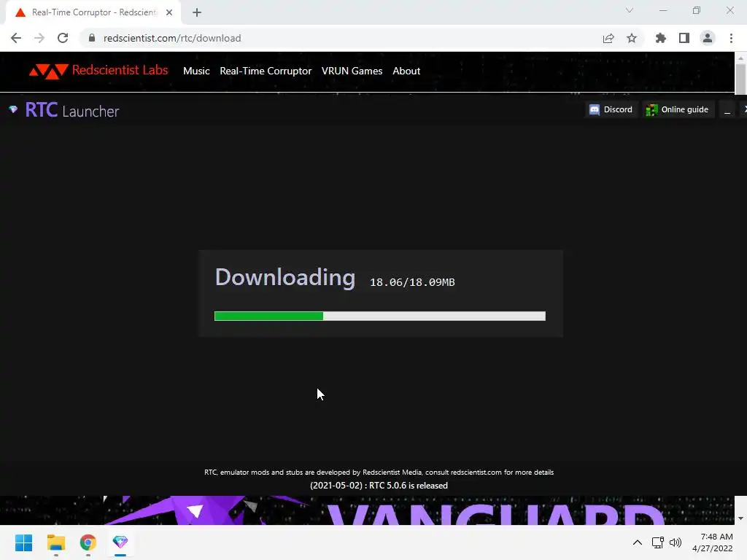Click the Vanguard banner image
747x560 pixels.
tap(367, 510)
